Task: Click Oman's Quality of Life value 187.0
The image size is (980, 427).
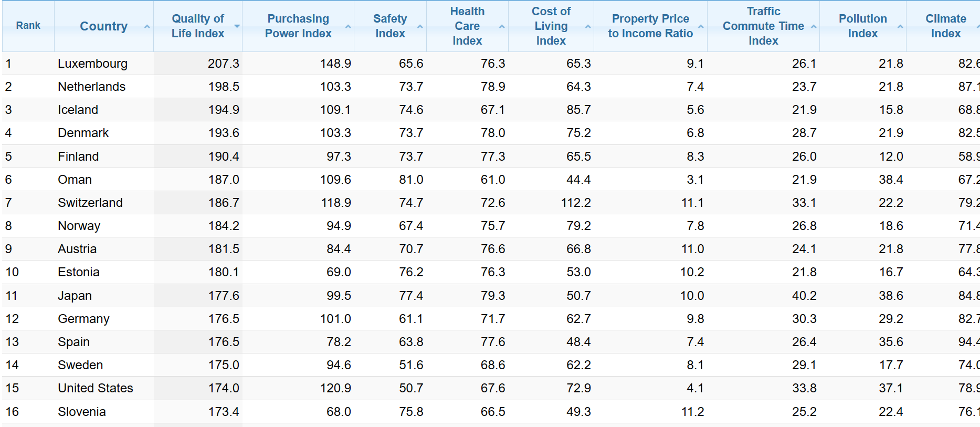Action: pyautogui.click(x=224, y=180)
